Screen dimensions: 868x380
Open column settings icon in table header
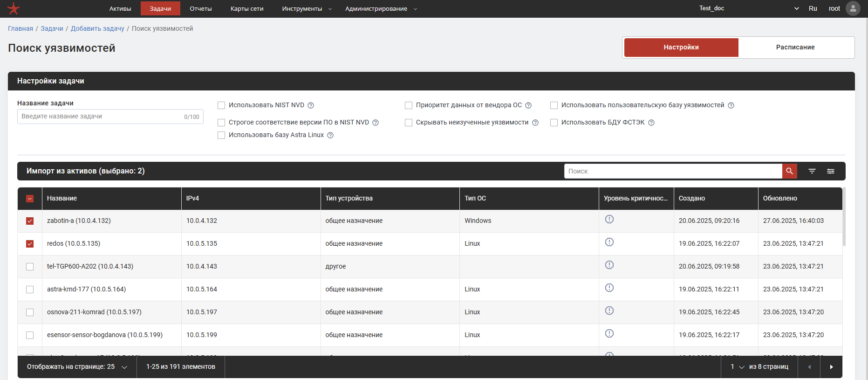tap(830, 171)
